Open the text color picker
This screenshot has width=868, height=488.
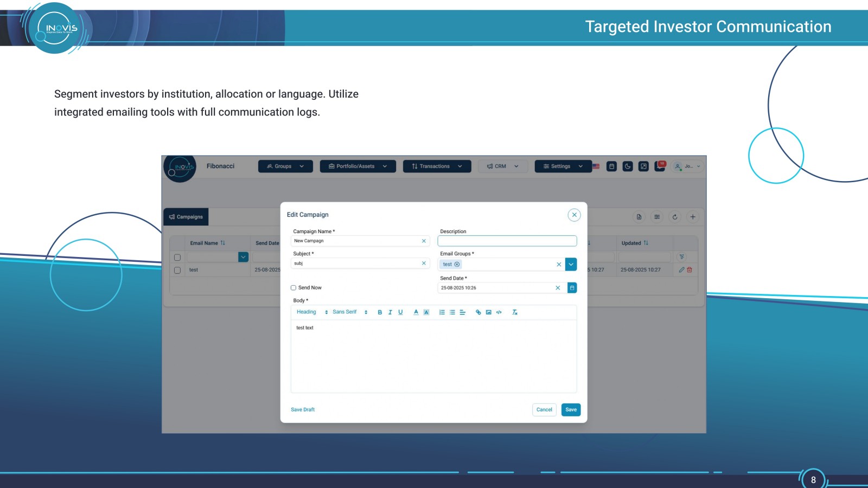tap(416, 312)
